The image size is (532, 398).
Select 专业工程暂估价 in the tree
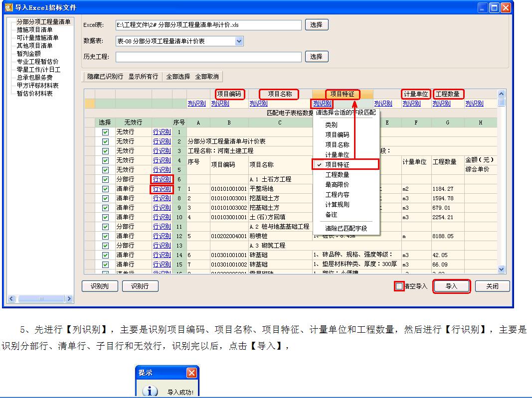tap(37, 62)
